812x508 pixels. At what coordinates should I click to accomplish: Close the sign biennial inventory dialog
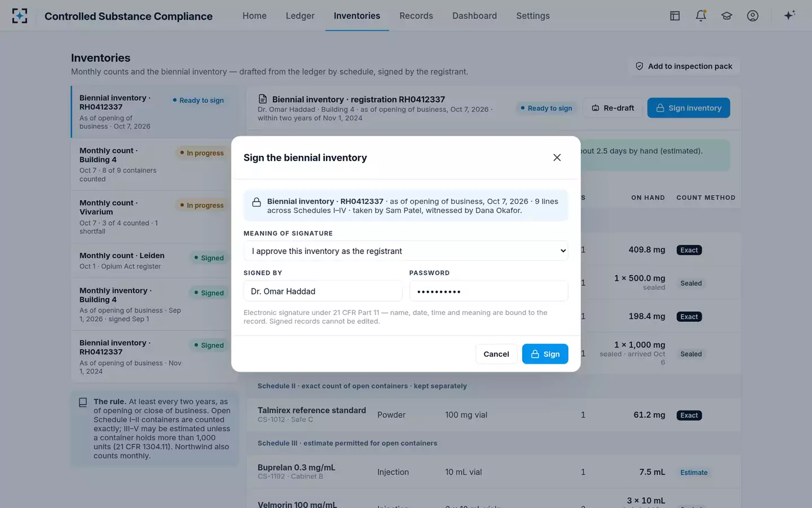tap(557, 157)
